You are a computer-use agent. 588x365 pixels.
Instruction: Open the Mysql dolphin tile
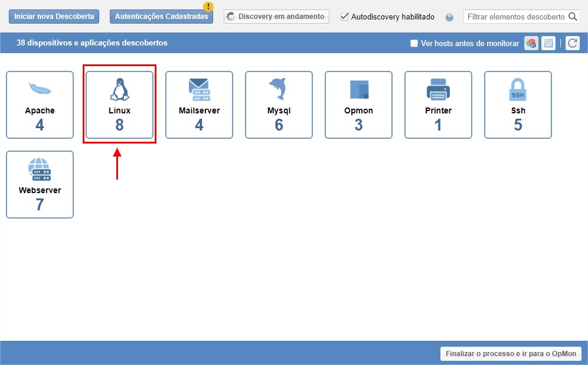[279, 105]
